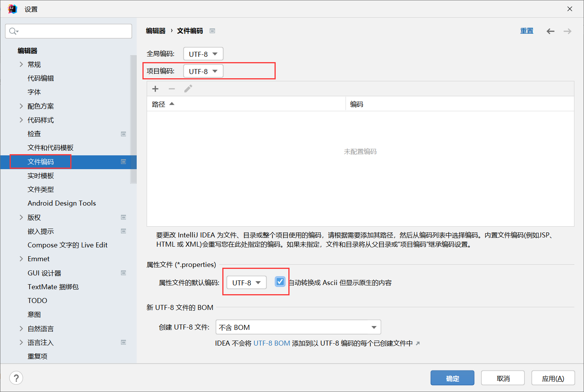Click the 确定 button
Screen dimensions: 584x392
452,378
